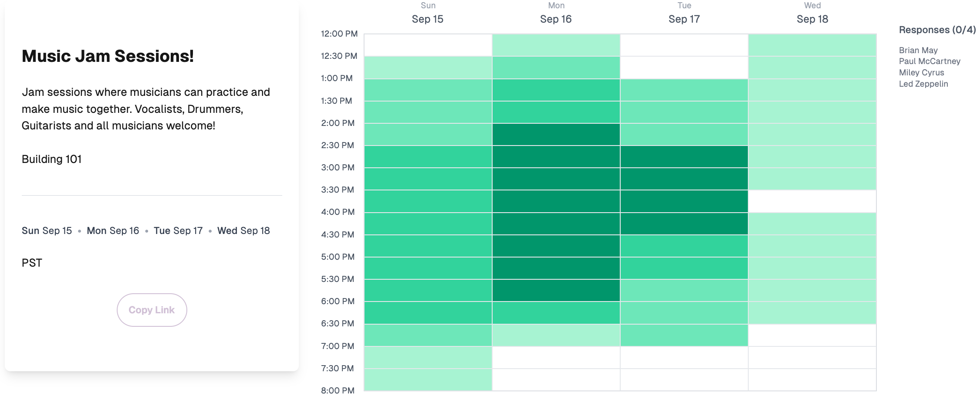Click the Responses (0/4) heading
The width and height of the screenshot is (980, 400).
937,30
